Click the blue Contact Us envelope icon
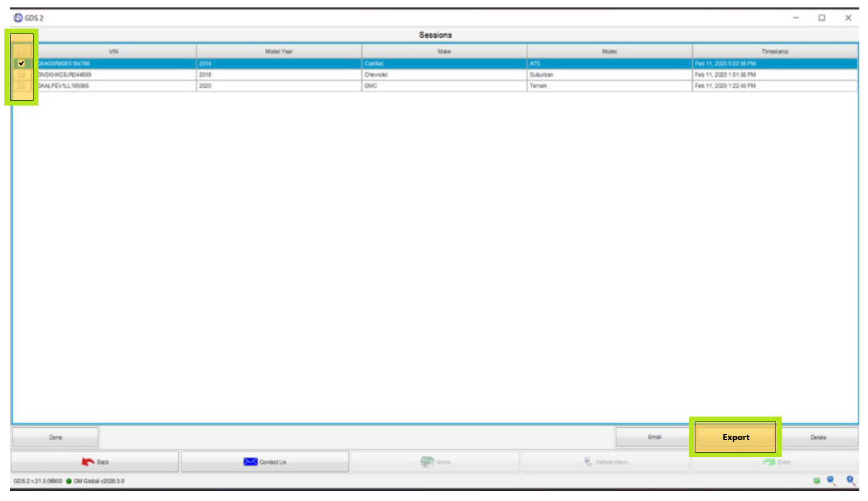 pyautogui.click(x=250, y=462)
